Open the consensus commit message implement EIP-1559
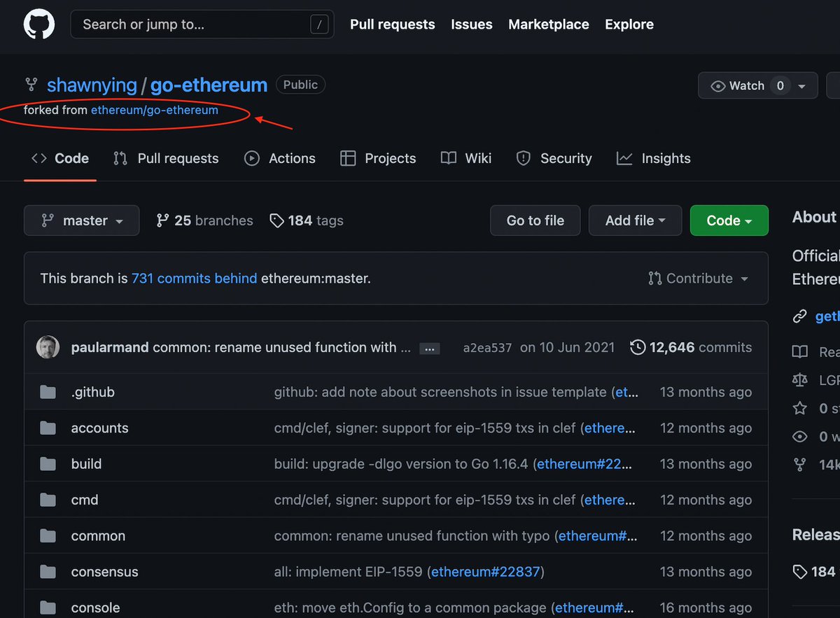The width and height of the screenshot is (840, 618). pos(349,572)
